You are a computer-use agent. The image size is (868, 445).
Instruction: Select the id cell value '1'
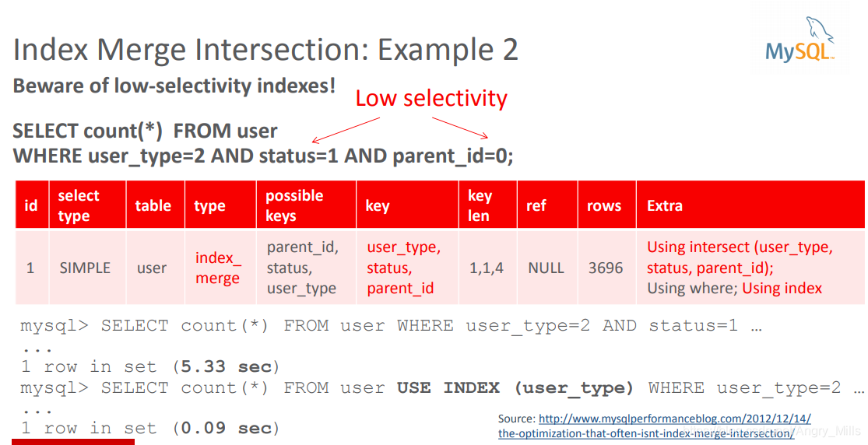30,268
